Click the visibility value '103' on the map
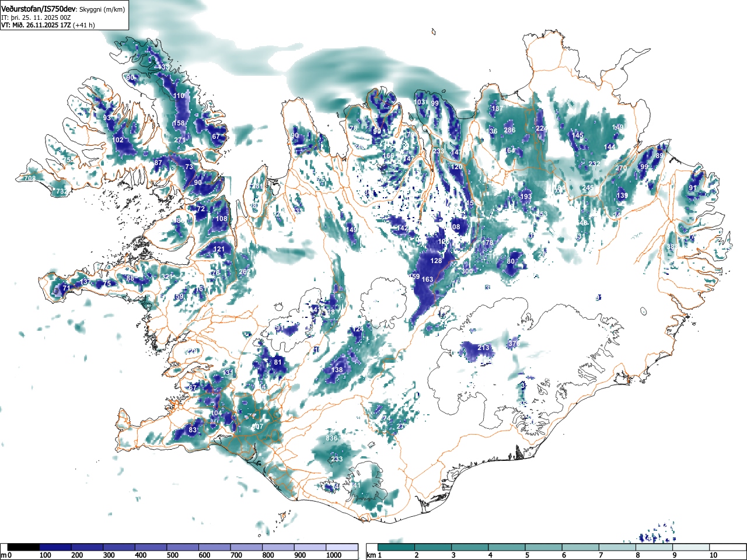This screenshot has height=560, width=747. pyautogui.click(x=420, y=102)
